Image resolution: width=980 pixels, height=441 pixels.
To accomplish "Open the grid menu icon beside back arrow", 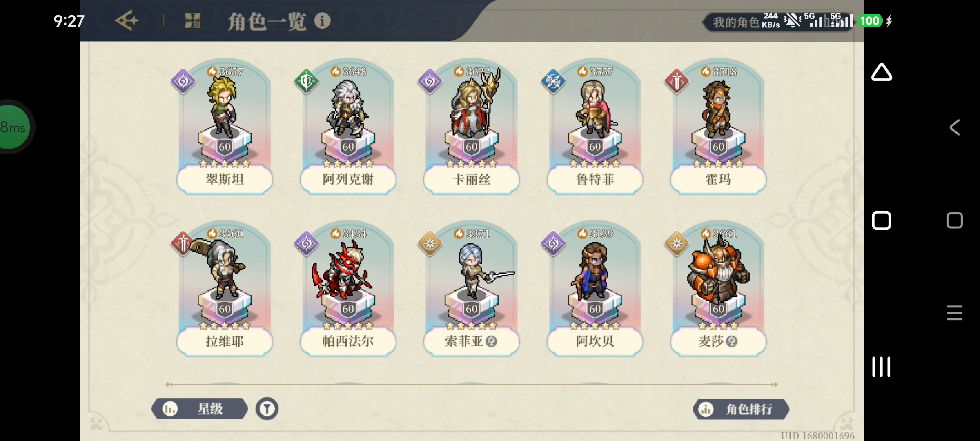I will (193, 21).
